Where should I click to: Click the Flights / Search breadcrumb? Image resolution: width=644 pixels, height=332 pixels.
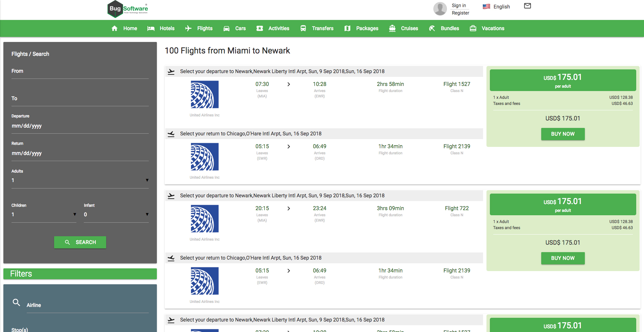[x=30, y=54]
